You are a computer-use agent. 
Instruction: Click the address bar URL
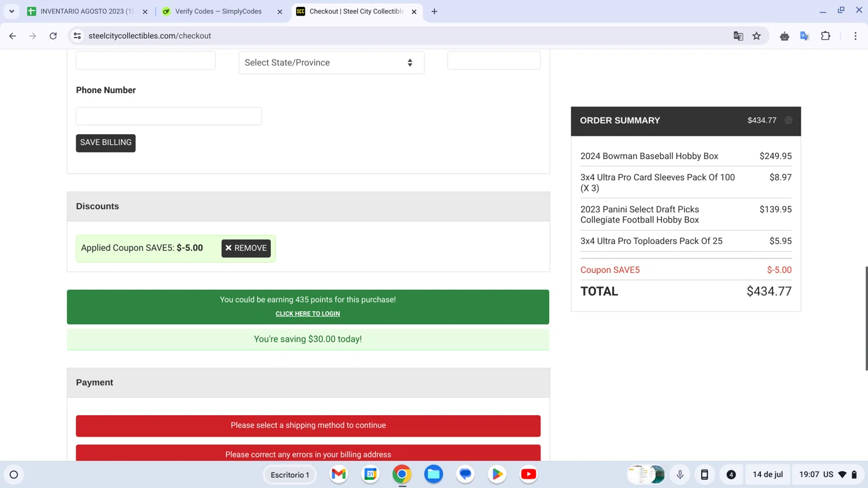point(150,36)
